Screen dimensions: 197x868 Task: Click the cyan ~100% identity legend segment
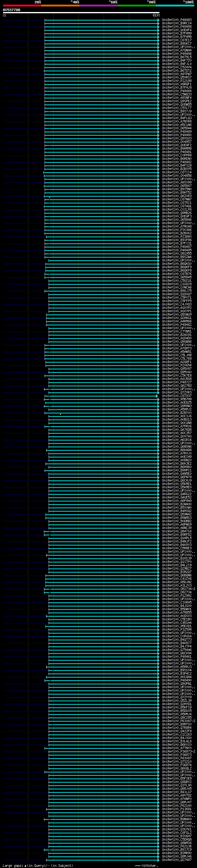175,6
